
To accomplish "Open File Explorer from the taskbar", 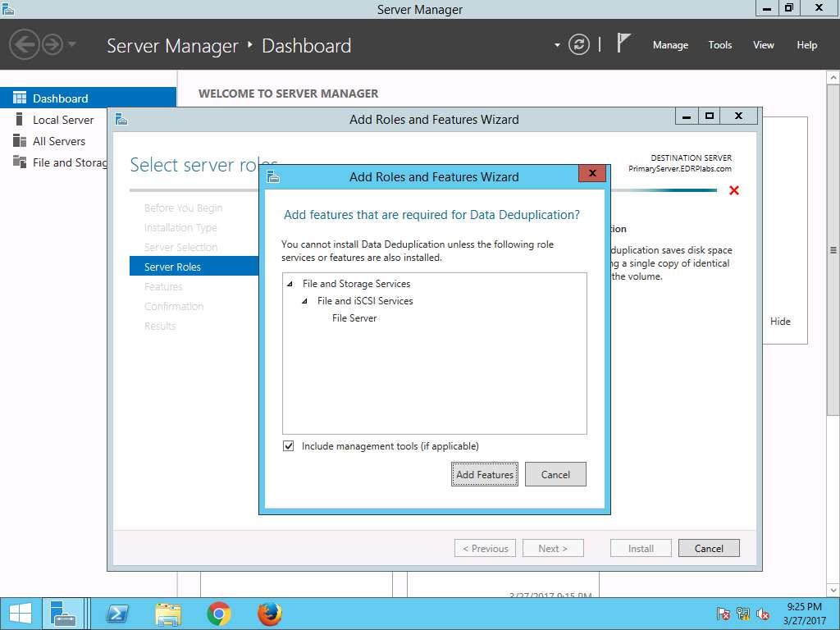I will (167, 614).
